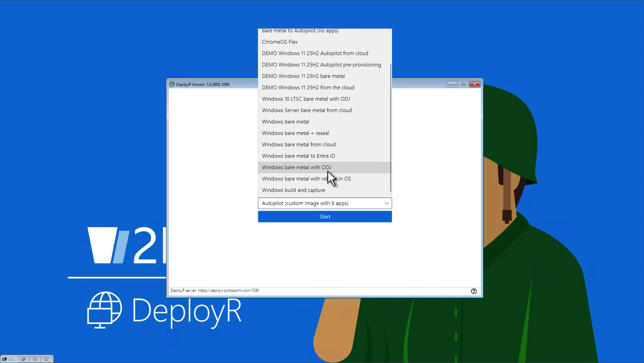Click the help question mark icon
Screen dimensions: 644x363
(473, 291)
